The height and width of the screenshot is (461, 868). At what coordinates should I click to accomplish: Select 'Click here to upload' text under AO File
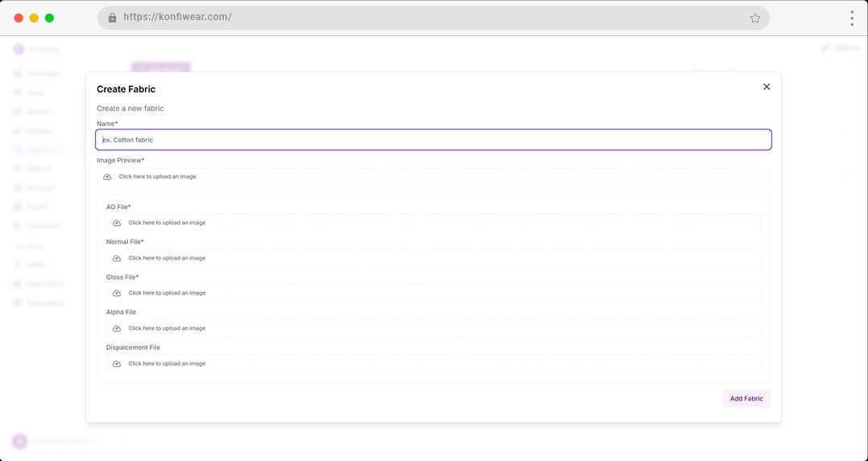coord(167,223)
